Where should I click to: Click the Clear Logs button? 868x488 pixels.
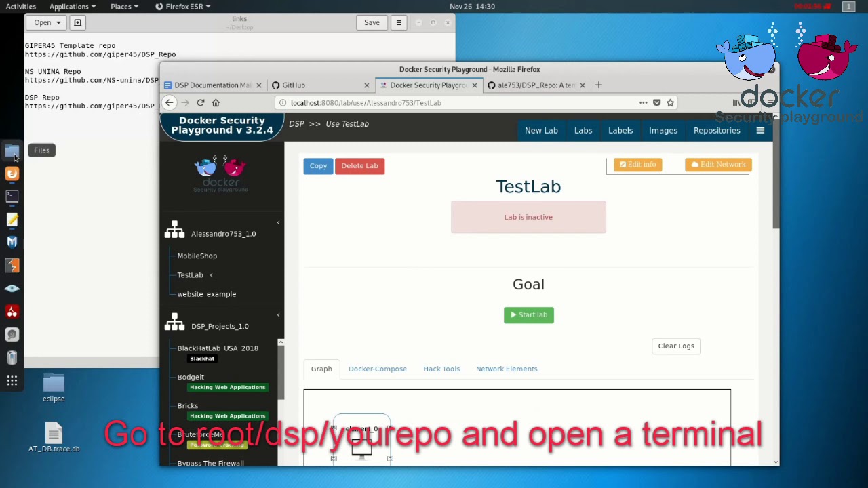tap(676, 346)
